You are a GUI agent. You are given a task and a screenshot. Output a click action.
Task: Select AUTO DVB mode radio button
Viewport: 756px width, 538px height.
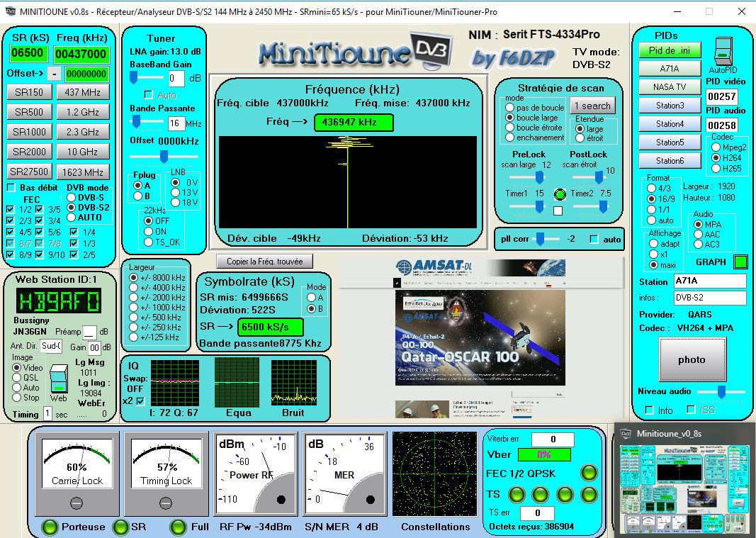72,217
